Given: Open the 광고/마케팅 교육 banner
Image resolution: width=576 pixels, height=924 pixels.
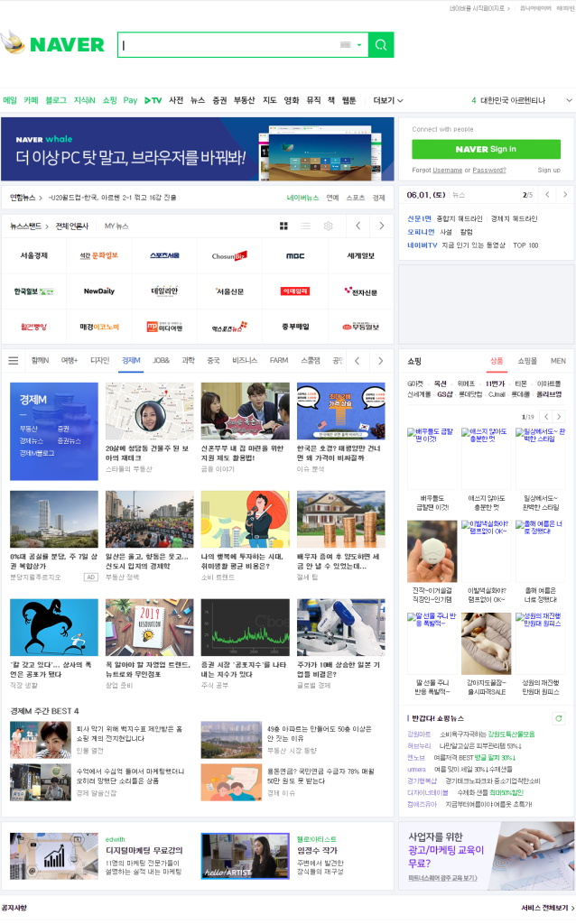Looking at the screenshot, I should coord(487,855).
